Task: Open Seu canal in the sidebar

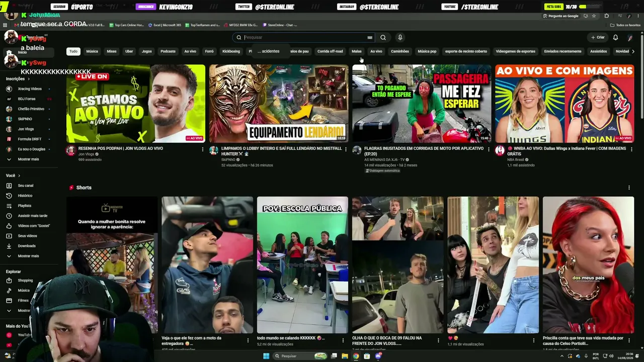Action: [26, 186]
